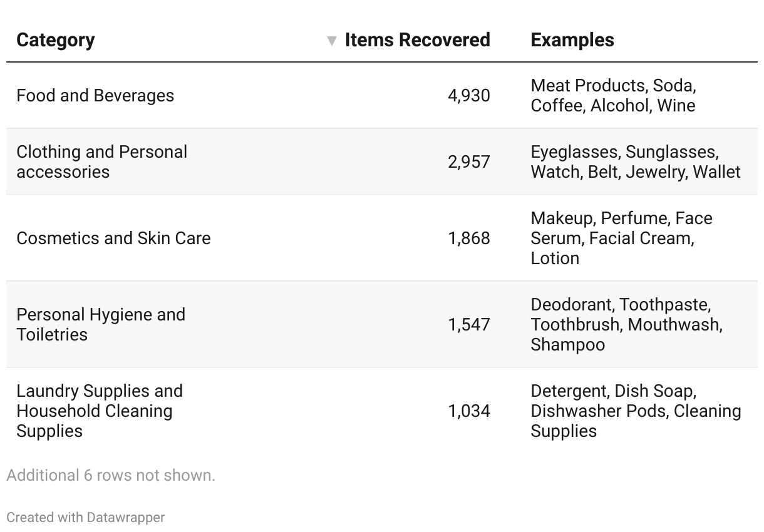Screen dimensions: 764x532
Task: Select Clothing and Personal accessories category cell
Action: click(101, 161)
